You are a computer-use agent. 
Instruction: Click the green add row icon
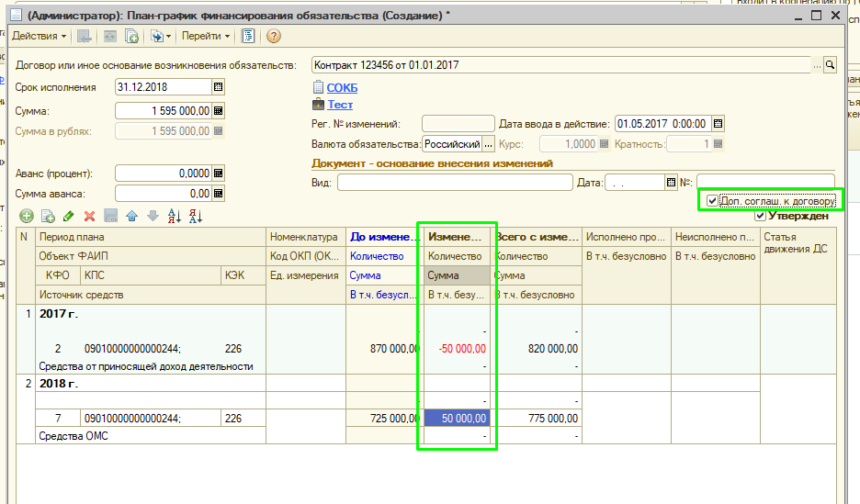tap(26, 216)
